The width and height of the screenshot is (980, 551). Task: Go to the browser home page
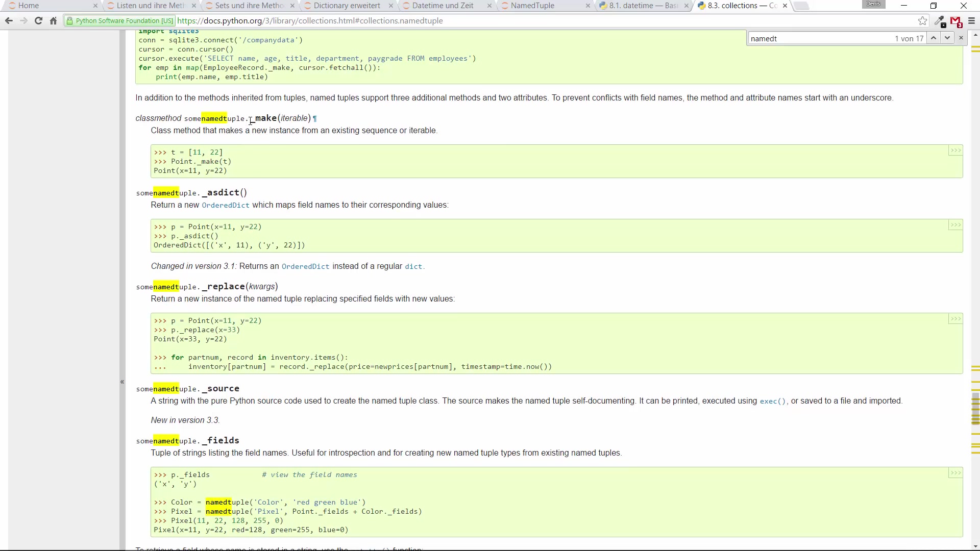point(53,21)
